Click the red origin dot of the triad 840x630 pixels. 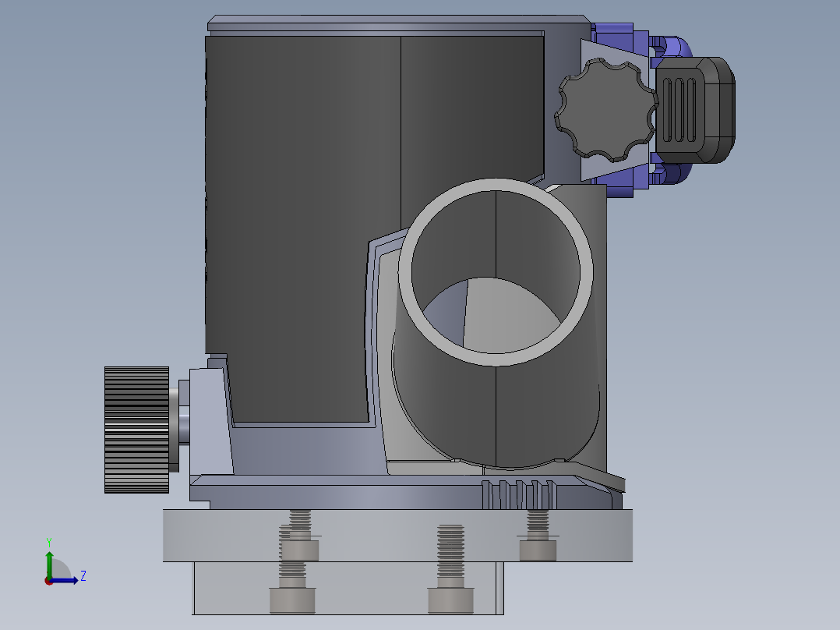point(48,581)
